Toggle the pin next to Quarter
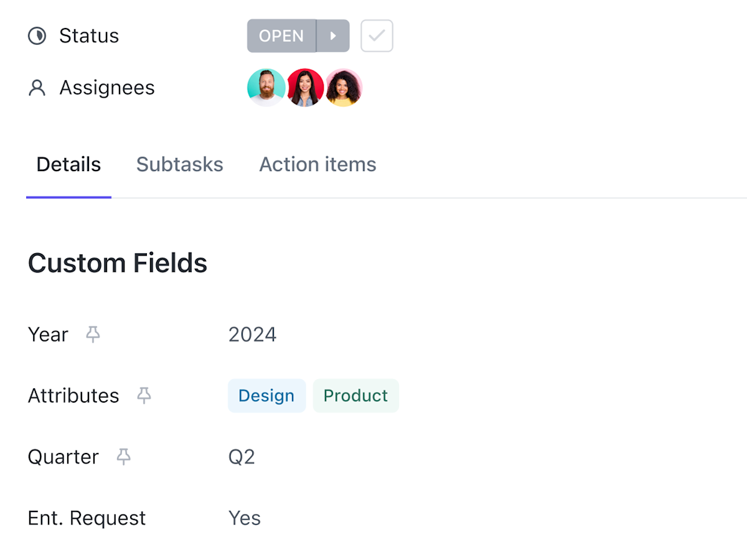 pyautogui.click(x=124, y=457)
